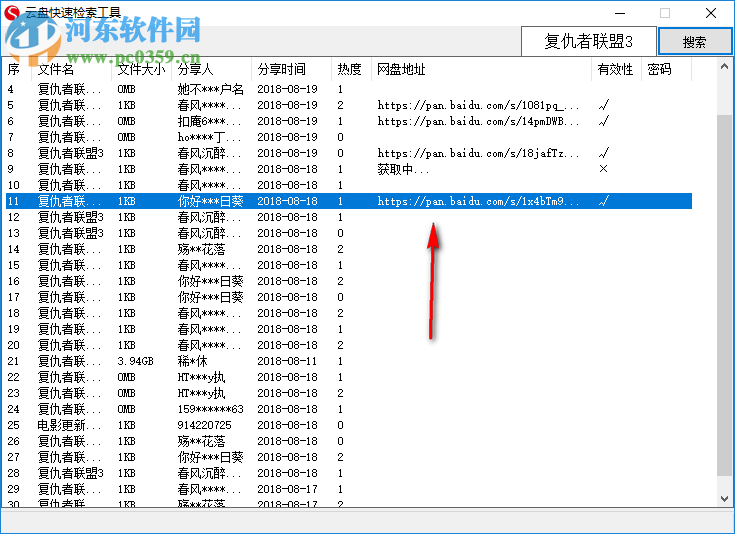Select row 13 file 复仇者联盟3

click(70, 233)
